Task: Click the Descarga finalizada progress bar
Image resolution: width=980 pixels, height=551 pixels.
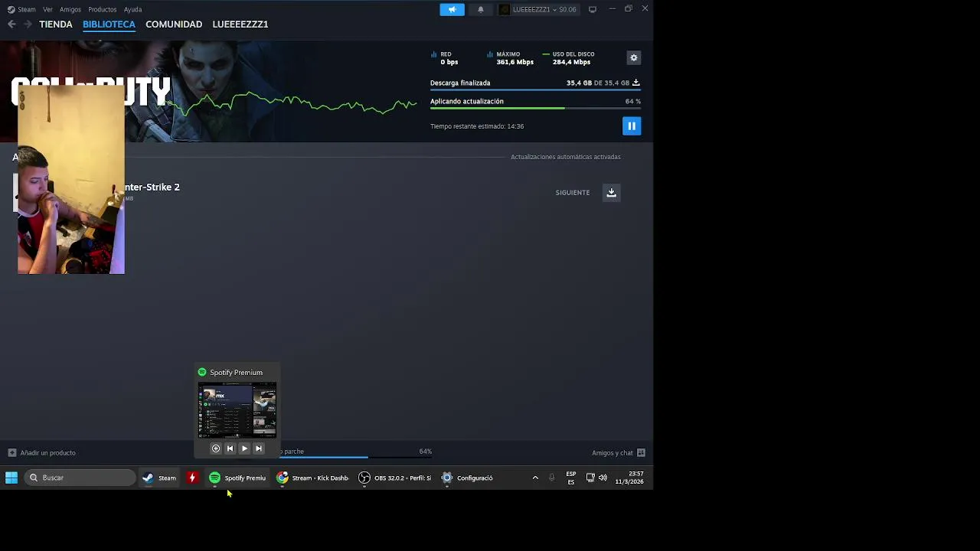Action: coord(535,90)
